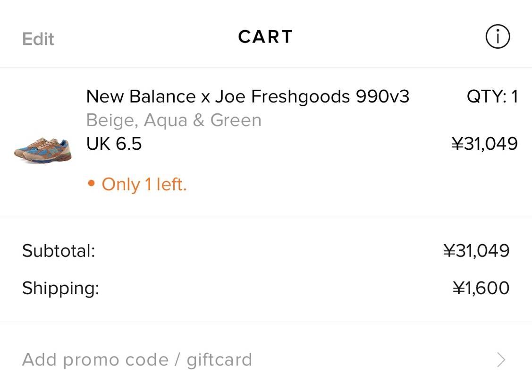Screen dimensions: 532x392
Task: Click the 990v3 model number in product name
Action: tap(382, 96)
